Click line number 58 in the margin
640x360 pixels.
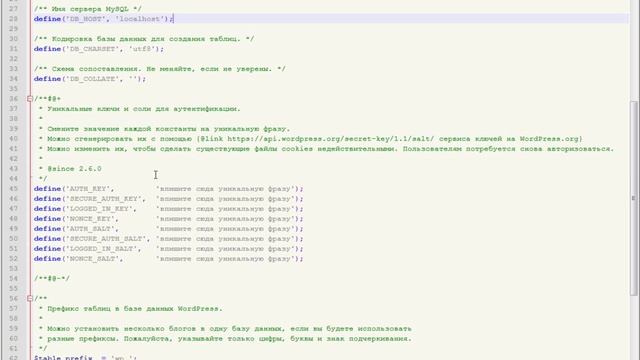[13, 318]
